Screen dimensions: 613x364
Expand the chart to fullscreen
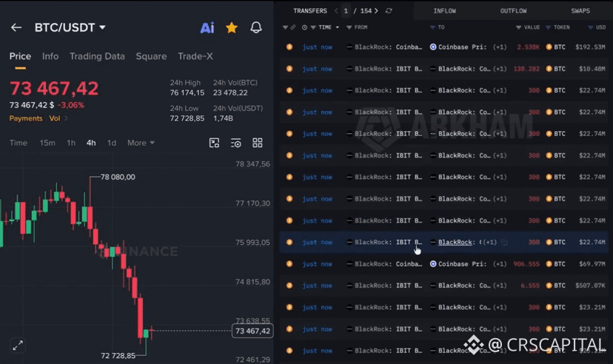click(x=18, y=346)
